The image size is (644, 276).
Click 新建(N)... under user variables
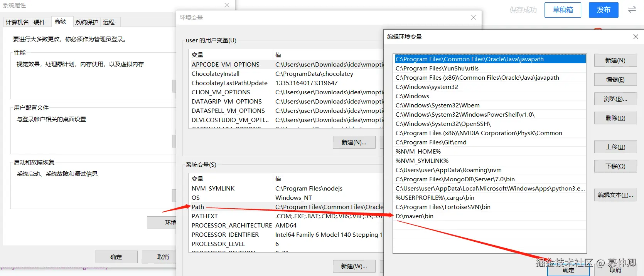[354, 142]
